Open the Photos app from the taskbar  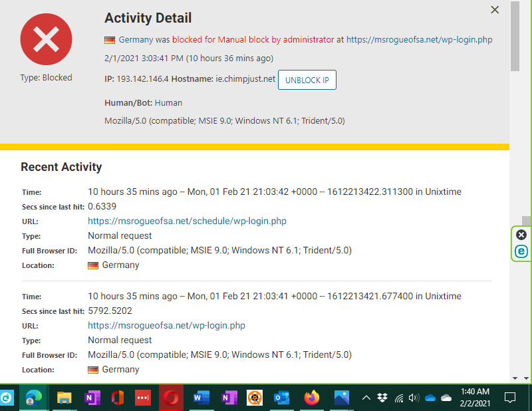click(x=342, y=398)
